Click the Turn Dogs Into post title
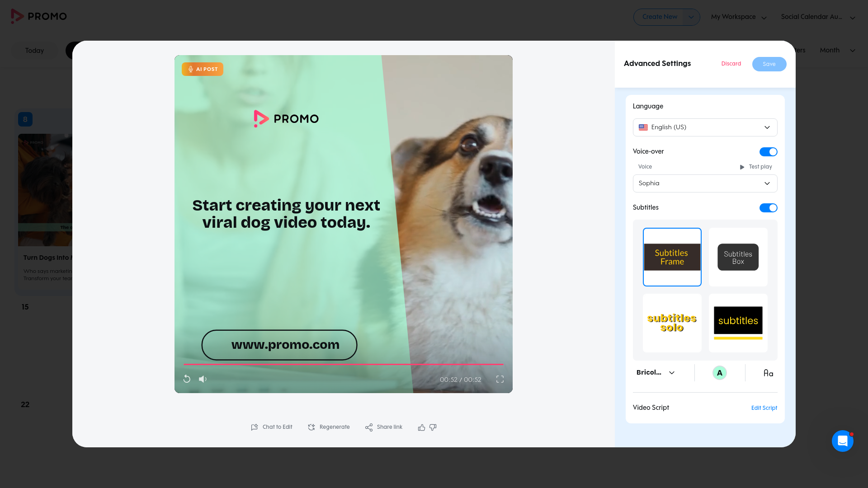Image resolution: width=868 pixels, height=488 pixels. (47, 258)
